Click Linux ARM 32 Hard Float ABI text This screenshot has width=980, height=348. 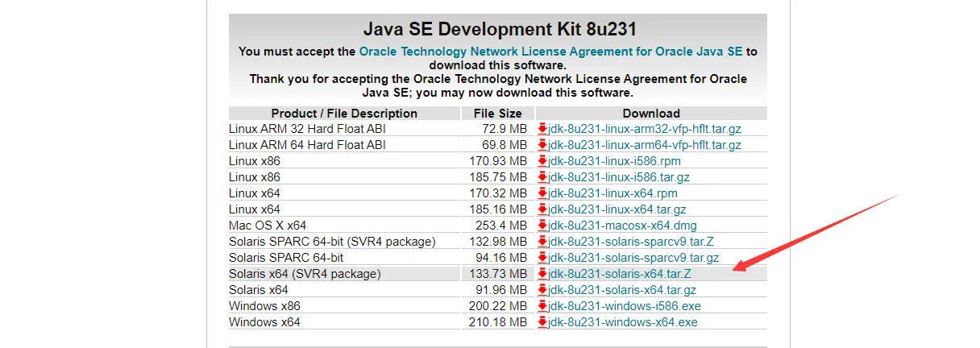pyautogui.click(x=307, y=129)
